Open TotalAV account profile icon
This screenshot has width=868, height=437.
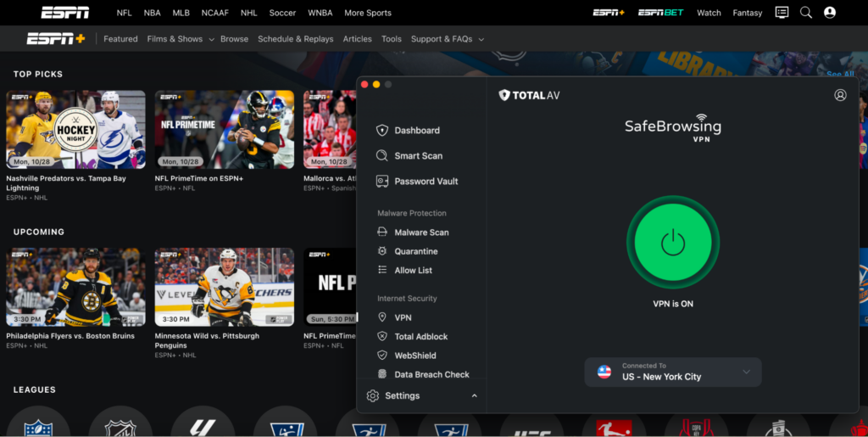[x=840, y=95]
